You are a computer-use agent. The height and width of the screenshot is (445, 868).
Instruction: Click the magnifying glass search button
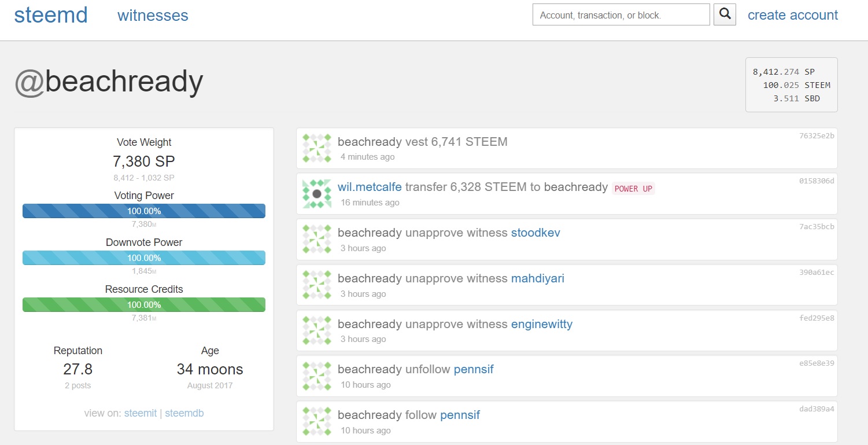coord(725,14)
